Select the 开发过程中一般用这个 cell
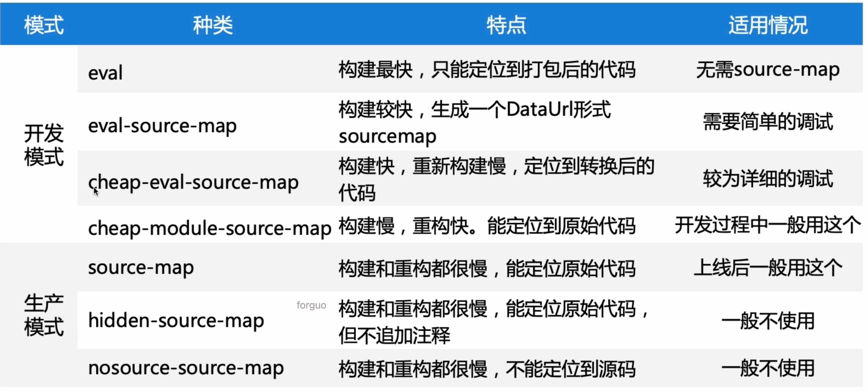 768,225
